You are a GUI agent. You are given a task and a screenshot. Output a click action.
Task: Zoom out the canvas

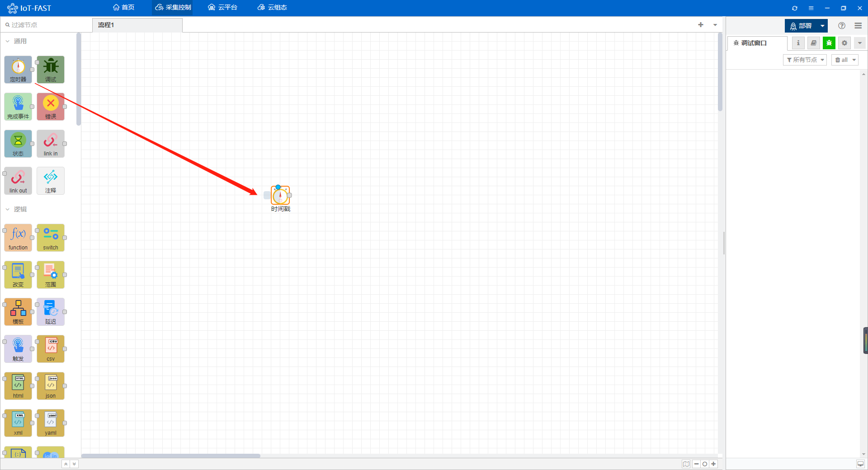pos(697,464)
